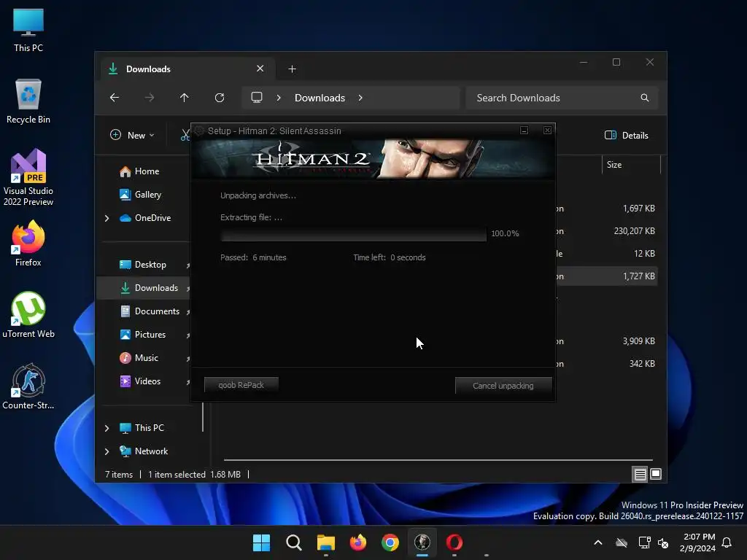Switch to large thumbnails view icon
The image size is (747, 560).
pyautogui.click(x=656, y=474)
